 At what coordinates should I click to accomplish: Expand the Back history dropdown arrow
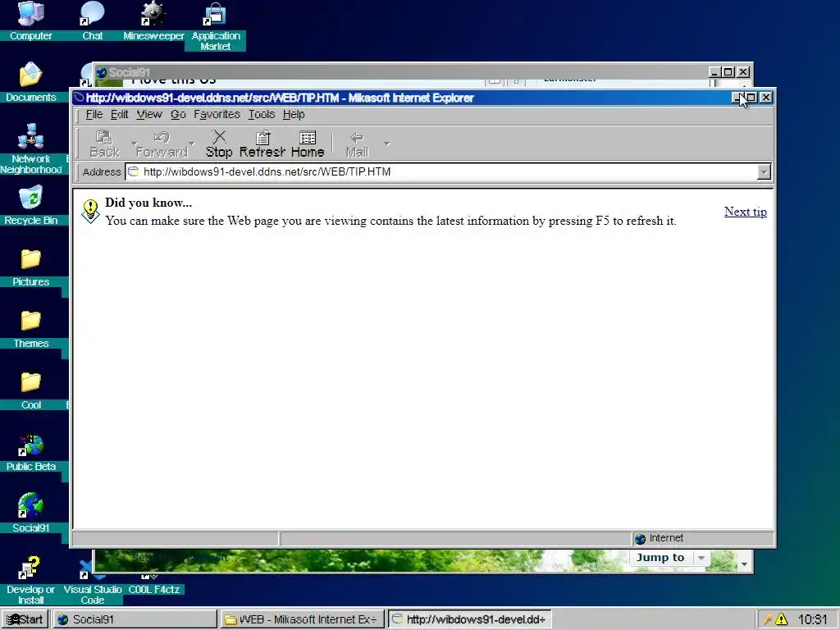[x=132, y=144]
